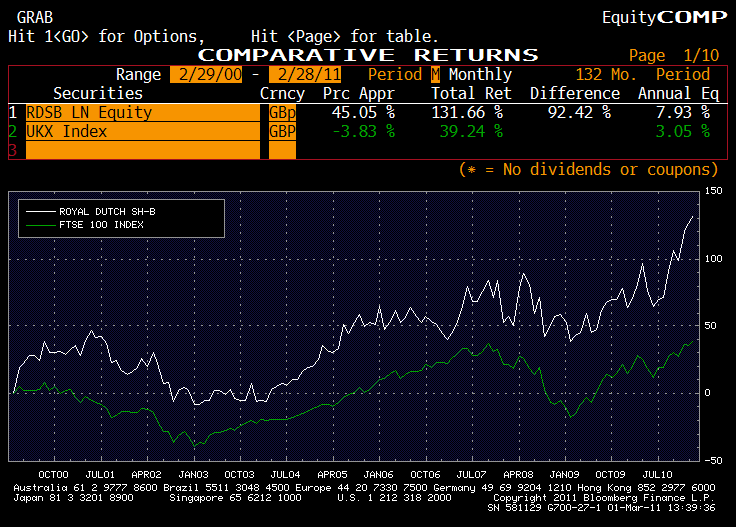Click the Annual Eq column header
This screenshot has height=527, width=736.
tap(678, 94)
